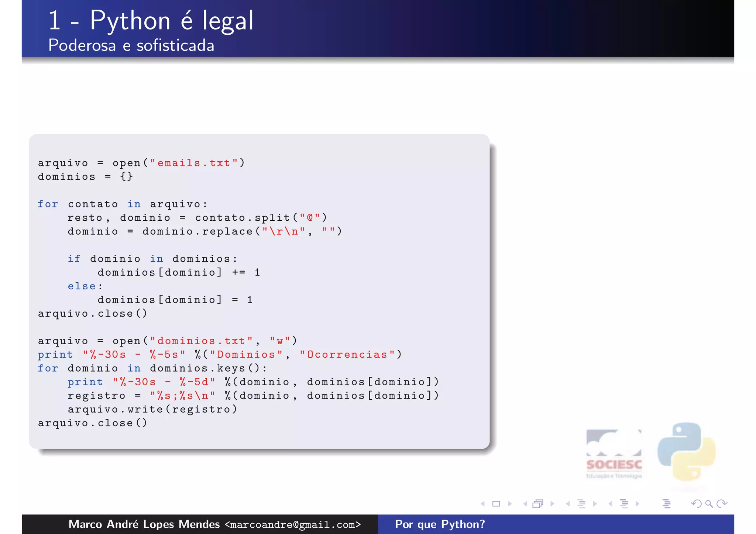
Task: Go to previous section arrow in navigation bar
Action: click(610, 504)
